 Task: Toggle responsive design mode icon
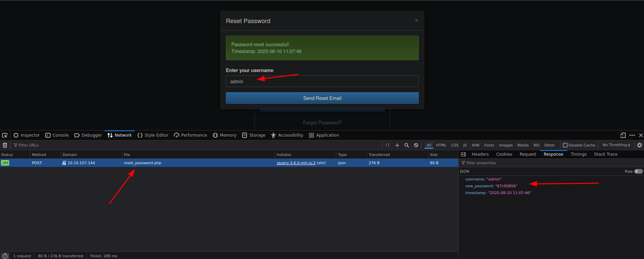tap(623, 135)
